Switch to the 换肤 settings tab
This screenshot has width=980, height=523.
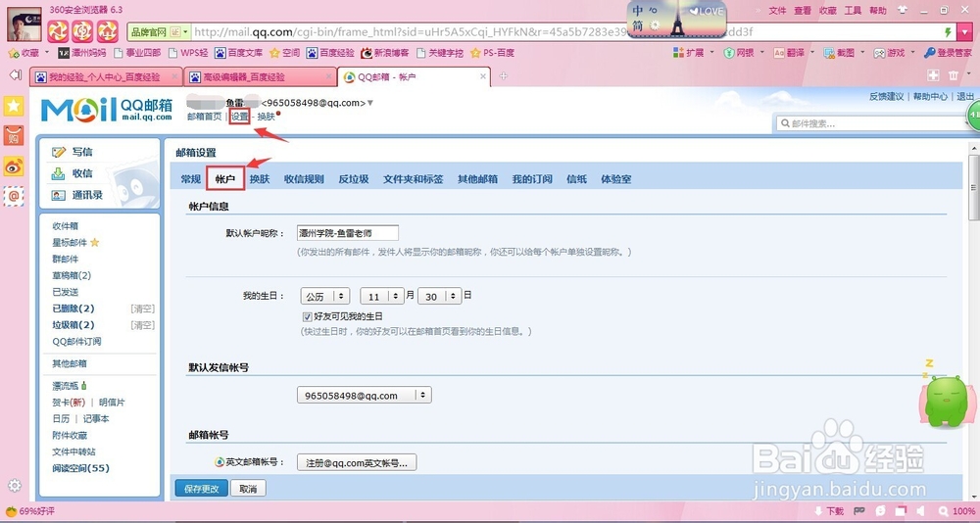tap(260, 179)
